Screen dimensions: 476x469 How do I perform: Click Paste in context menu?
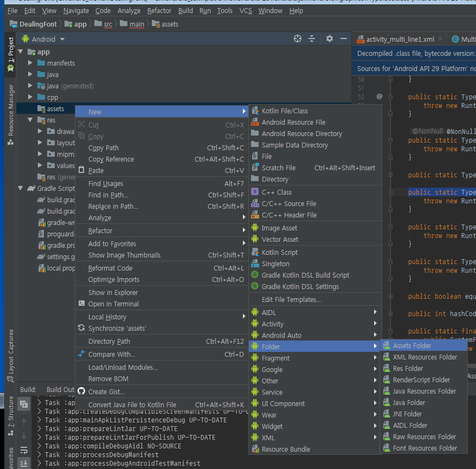(x=162, y=171)
